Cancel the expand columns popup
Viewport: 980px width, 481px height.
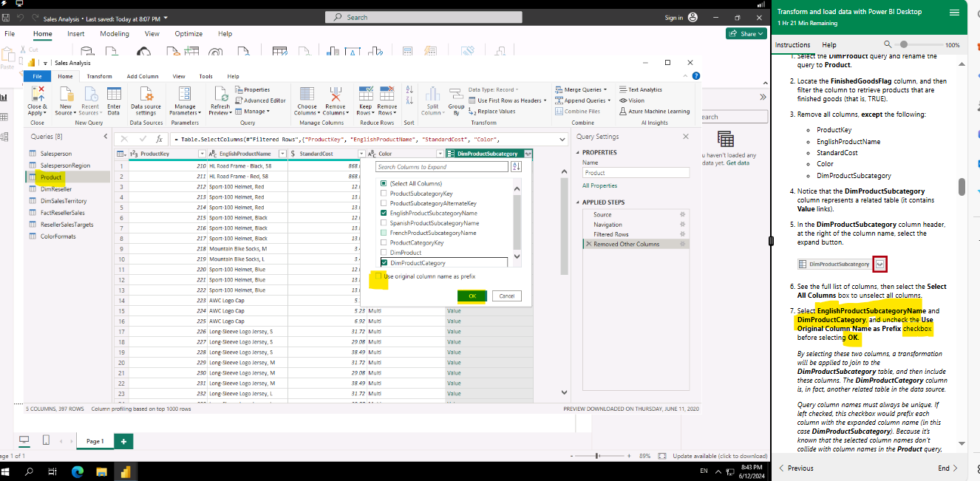[507, 296]
